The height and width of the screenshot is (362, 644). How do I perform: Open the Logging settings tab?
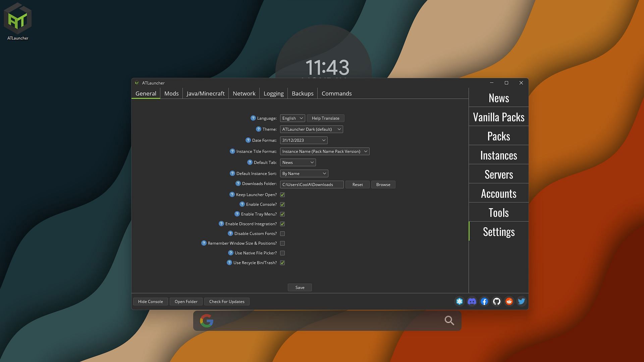pyautogui.click(x=274, y=94)
